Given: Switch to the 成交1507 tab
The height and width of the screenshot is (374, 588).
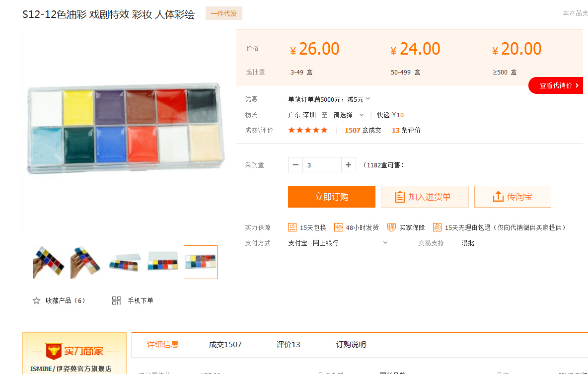Looking at the screenshot, I should [x=225, y=344].
